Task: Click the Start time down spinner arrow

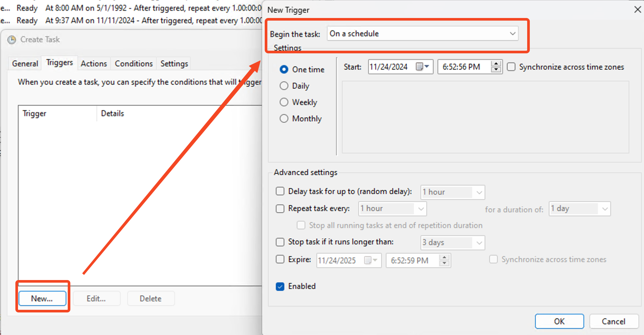Action: pos(496,70)
